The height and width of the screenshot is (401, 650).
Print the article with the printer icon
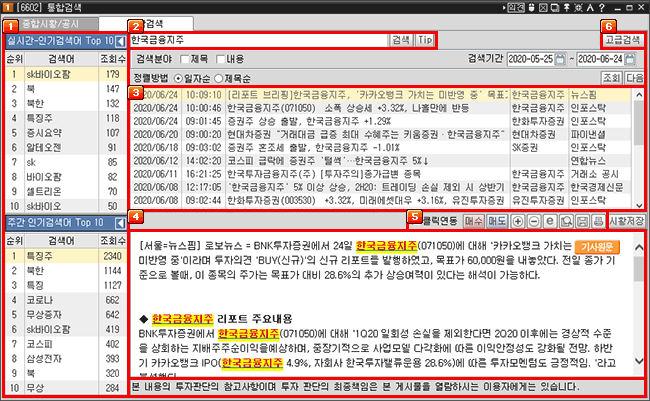(598, 221)
